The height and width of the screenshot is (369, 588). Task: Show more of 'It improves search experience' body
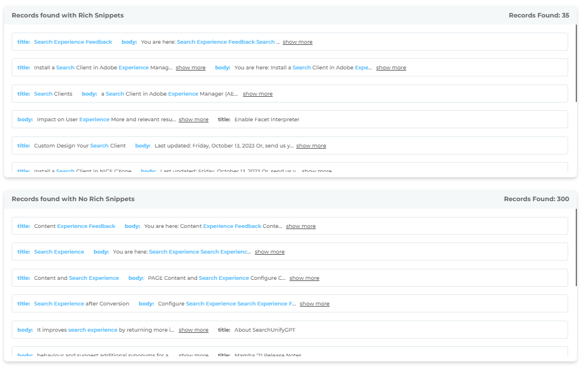point(194,330)
